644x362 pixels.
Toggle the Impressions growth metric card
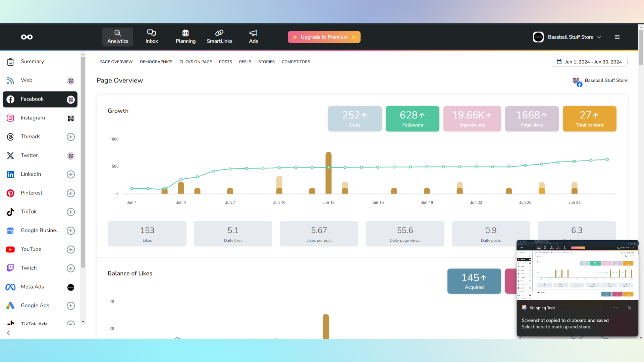[472, 119]
